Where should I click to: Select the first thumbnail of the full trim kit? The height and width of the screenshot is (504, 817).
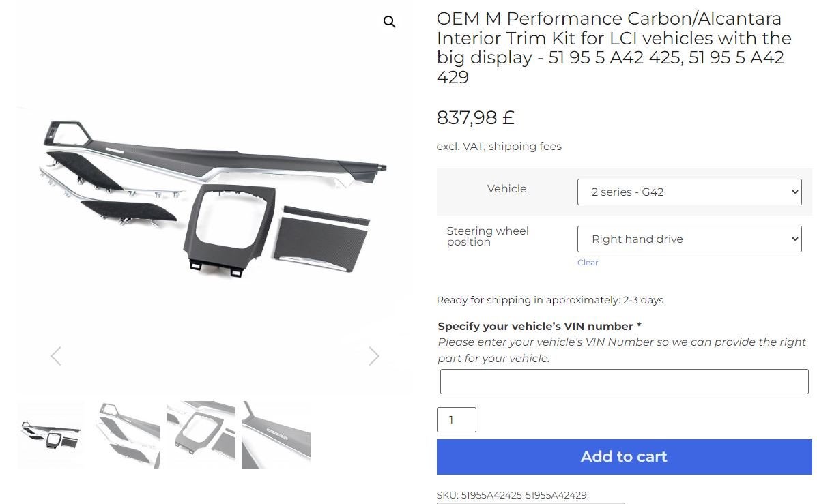(x=51, y=434)
